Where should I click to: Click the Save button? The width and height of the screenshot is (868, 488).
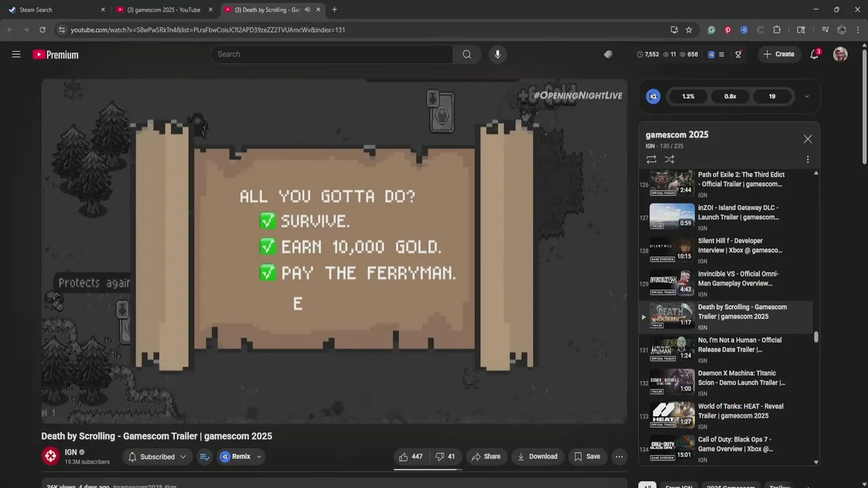click(587, 457)
